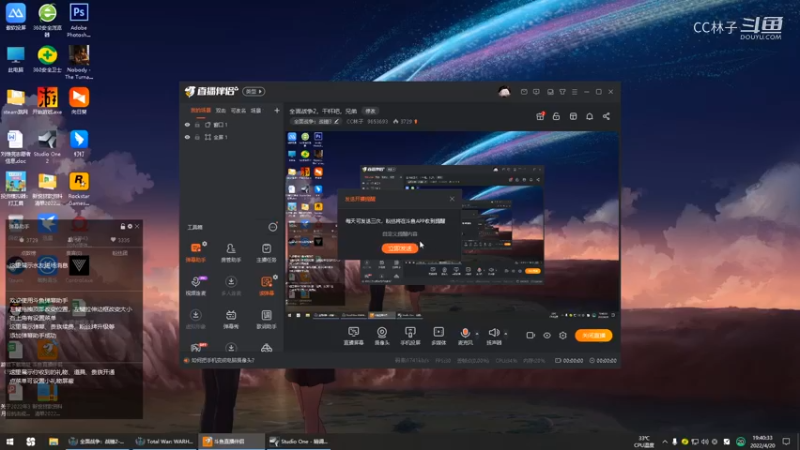Viewport: 800px width, 450px height.
Task: Hide the 全屏1 source with its eye icon
Action: point(187,137)
